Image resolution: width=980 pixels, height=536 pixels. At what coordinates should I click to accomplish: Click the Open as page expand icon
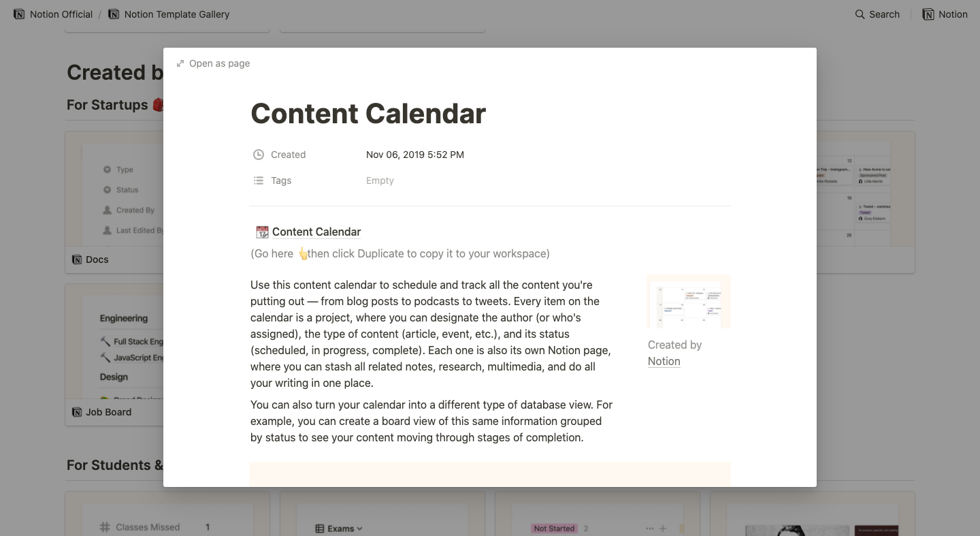pyautogui.click(x=180, y=63)
